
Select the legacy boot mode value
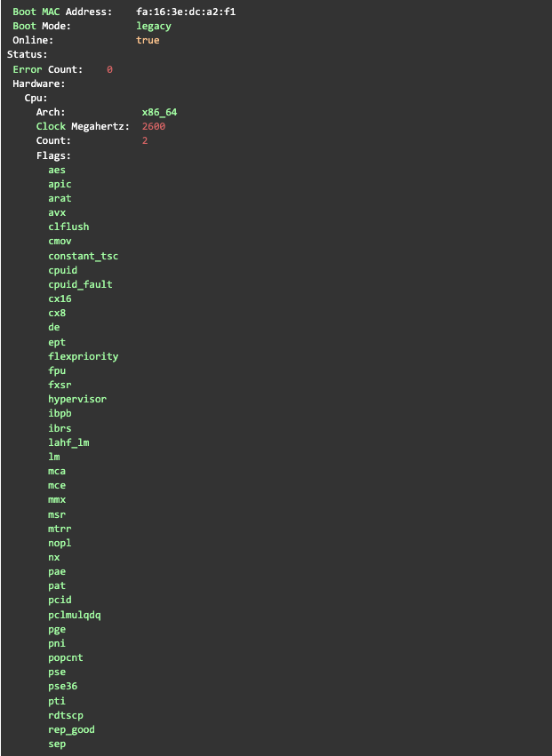click(x=154, y=26)
